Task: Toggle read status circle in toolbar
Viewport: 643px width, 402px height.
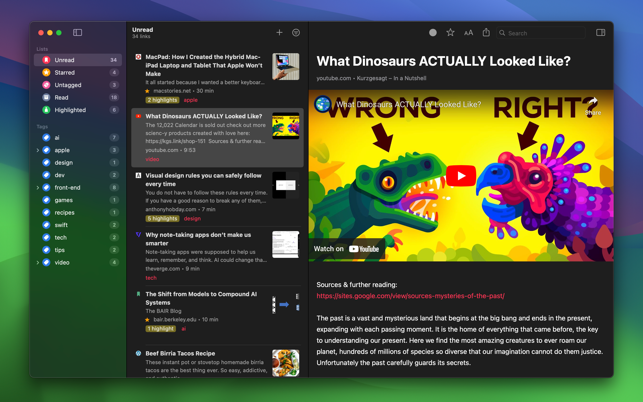Action: click(x=432, y=33)
